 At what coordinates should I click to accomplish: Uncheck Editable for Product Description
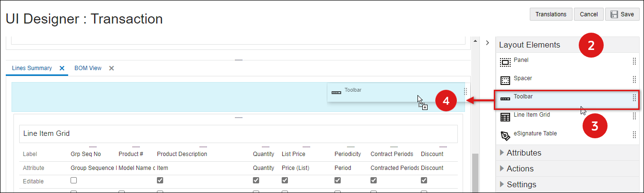(x=160, y=181)
